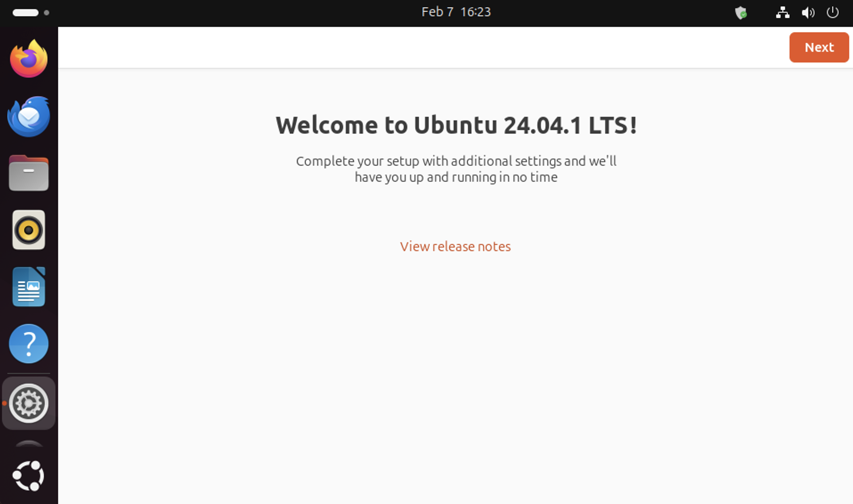Screen dimensions: 853x504
Task: Open the Files manager in the dock
Action: [x=29, y=173]
